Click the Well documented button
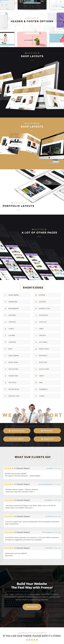 (x=17, y=431)
